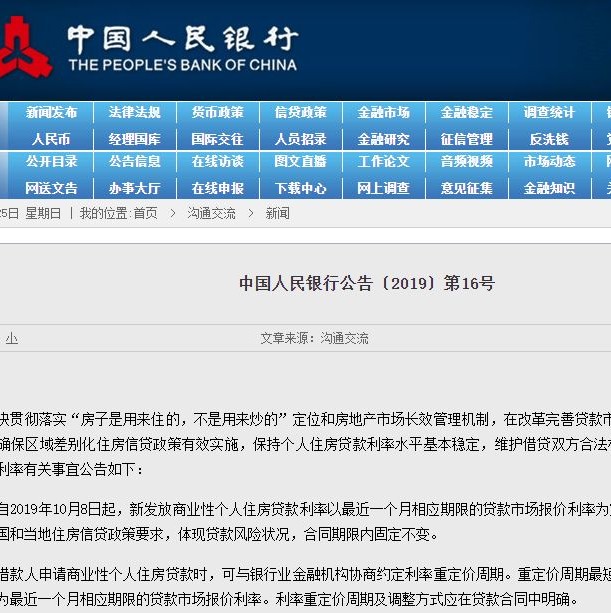Select 图文直播 in the navigation
611x613 pixels.
click(301, 161)
